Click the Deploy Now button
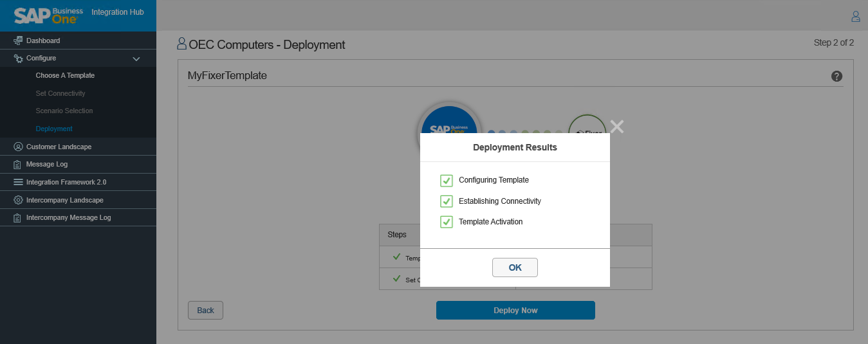 tap(515, 311)
